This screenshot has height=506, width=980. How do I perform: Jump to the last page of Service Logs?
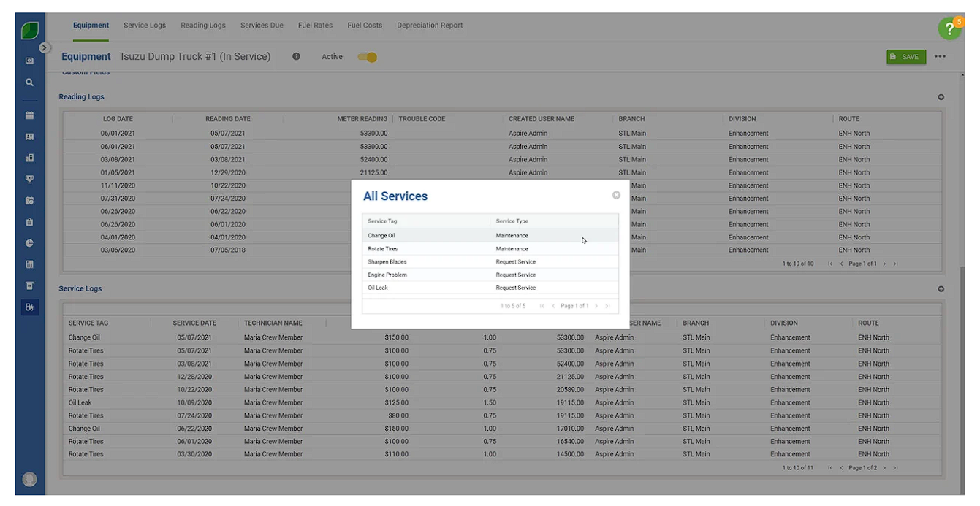(x=895, y=468)
